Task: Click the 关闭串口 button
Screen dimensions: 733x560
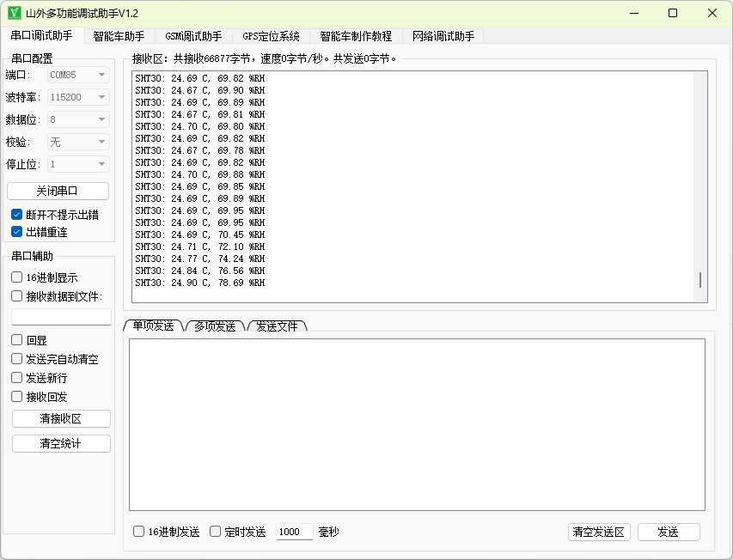Action: (x=58, y=191)
